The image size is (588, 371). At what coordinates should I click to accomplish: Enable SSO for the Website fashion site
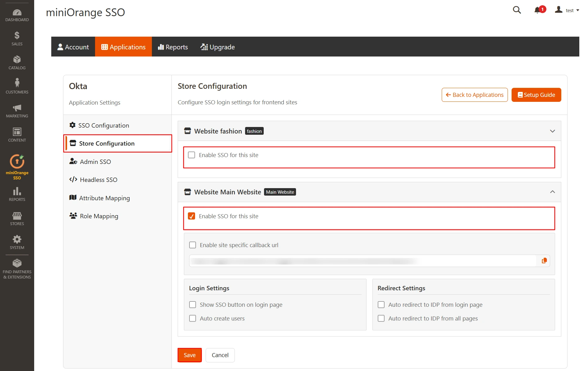(192, 155)
